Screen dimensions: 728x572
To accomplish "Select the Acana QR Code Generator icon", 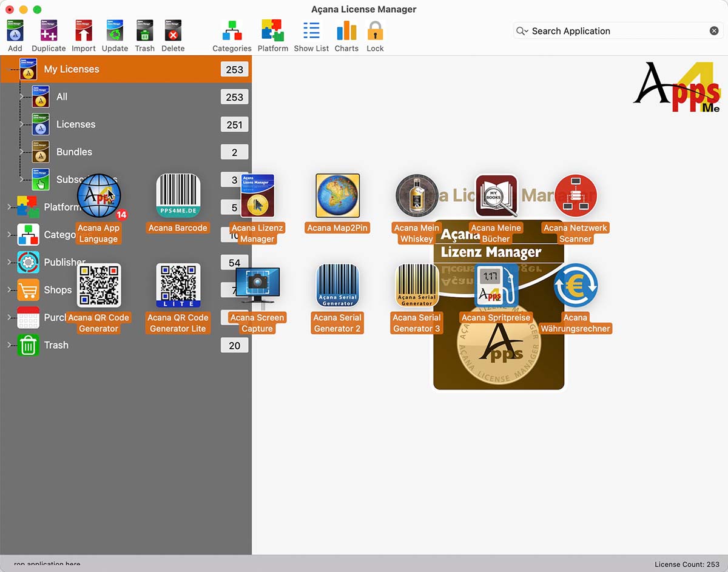I will point(99,285).
